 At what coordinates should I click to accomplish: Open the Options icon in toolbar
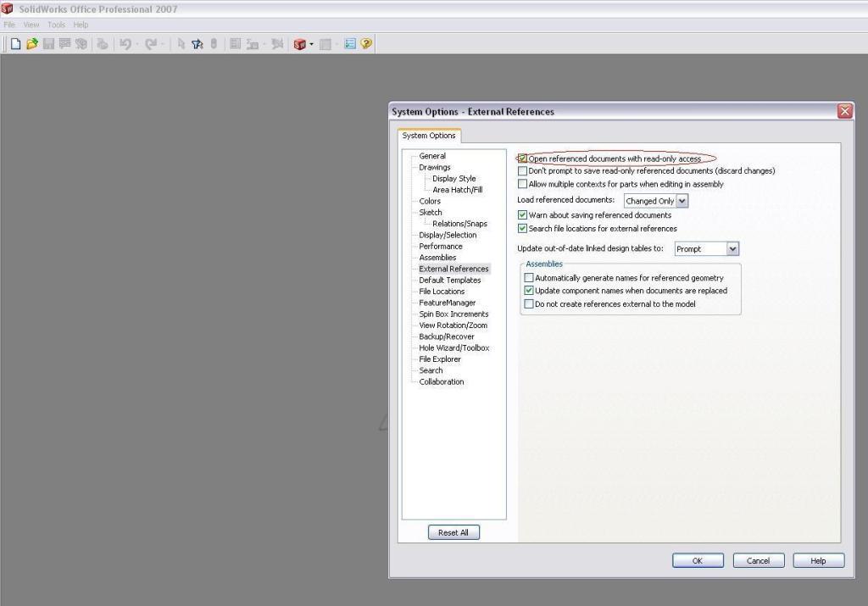click(x=350, y=44)
